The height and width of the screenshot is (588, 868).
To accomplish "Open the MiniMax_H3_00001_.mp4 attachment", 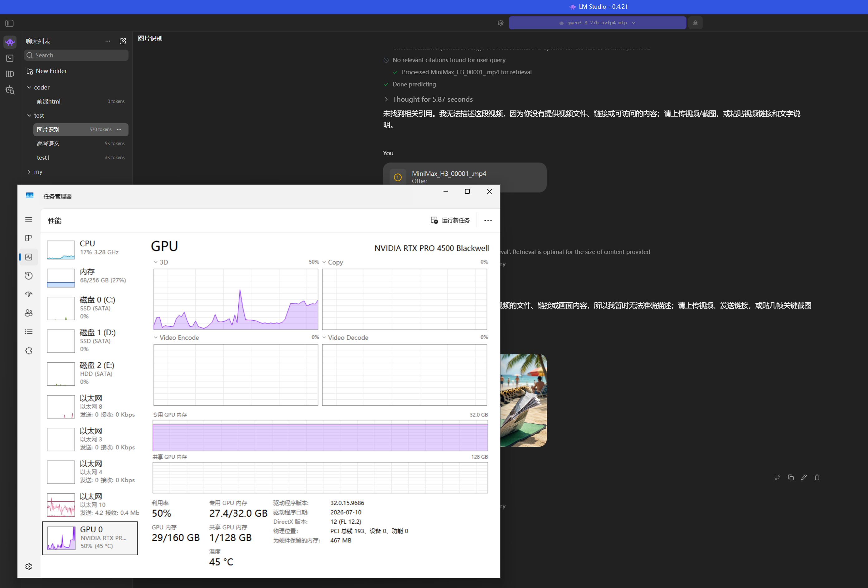I will tap(464, 177).
